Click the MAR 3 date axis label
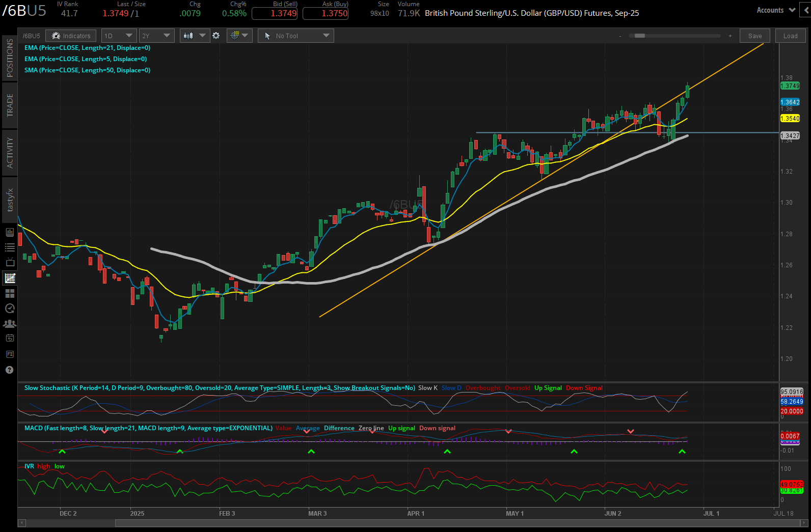The width and height of the screenshot is (811, 532). (x=317, y=513)
